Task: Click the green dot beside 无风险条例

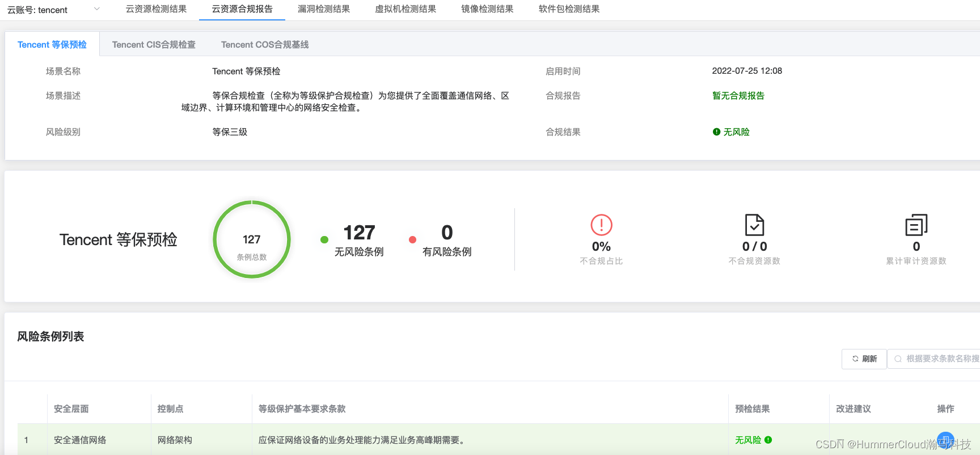Action: 324,239
